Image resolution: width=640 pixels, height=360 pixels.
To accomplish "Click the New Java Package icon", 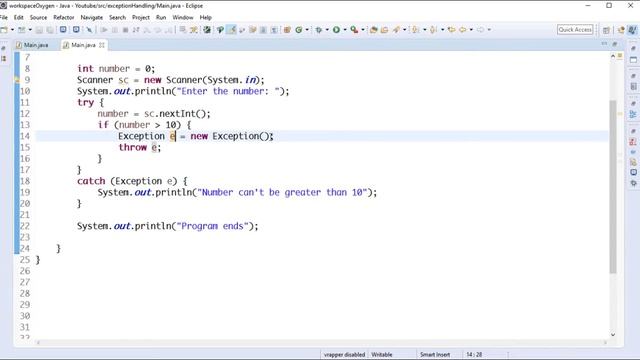I will coord(287,30).
